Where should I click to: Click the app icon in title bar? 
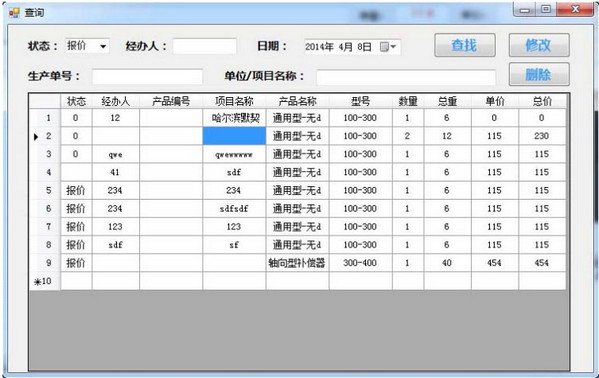tap(14, 13)
